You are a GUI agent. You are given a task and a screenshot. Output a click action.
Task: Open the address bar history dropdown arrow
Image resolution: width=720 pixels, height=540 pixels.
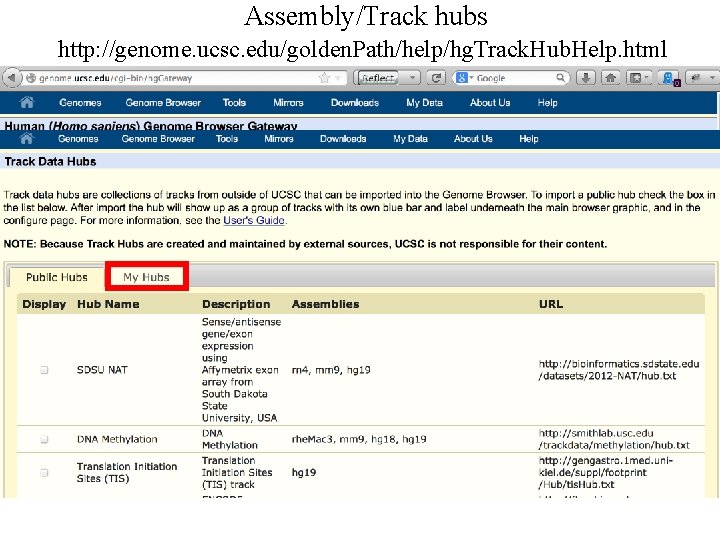pyautogui.click(x=338, y=78)
